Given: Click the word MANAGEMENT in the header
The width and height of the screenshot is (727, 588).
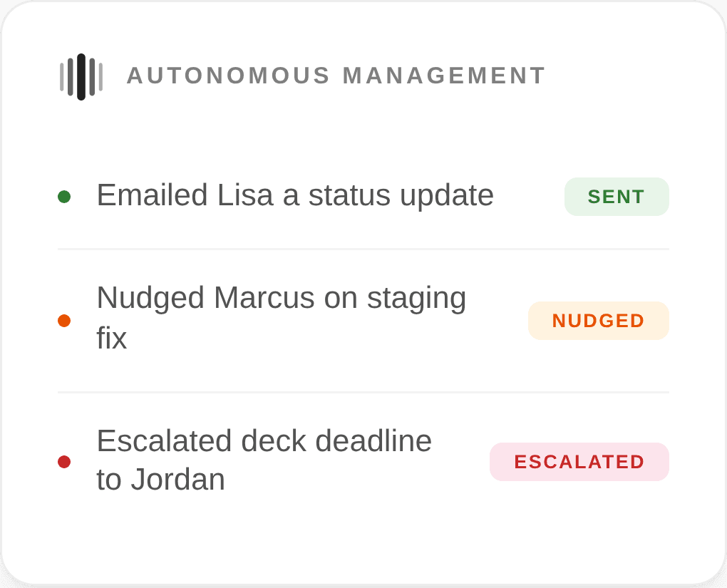Looking at the screenshot, I should coord(444,76).
